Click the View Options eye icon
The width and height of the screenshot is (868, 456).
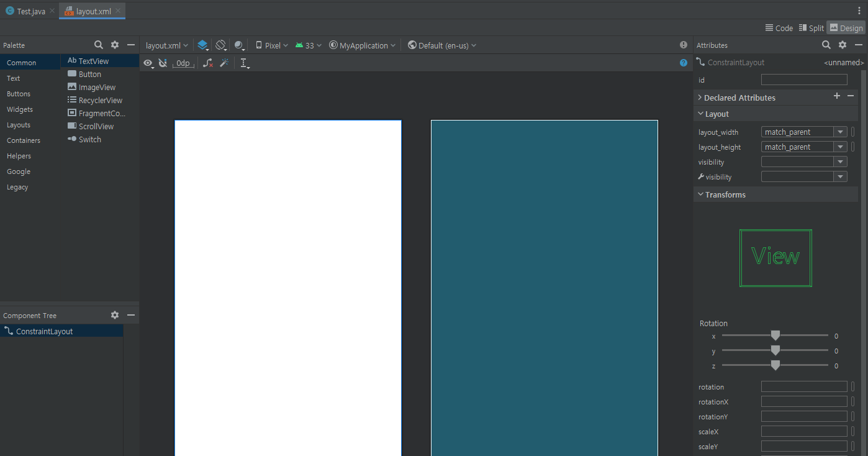coord(148,63)
